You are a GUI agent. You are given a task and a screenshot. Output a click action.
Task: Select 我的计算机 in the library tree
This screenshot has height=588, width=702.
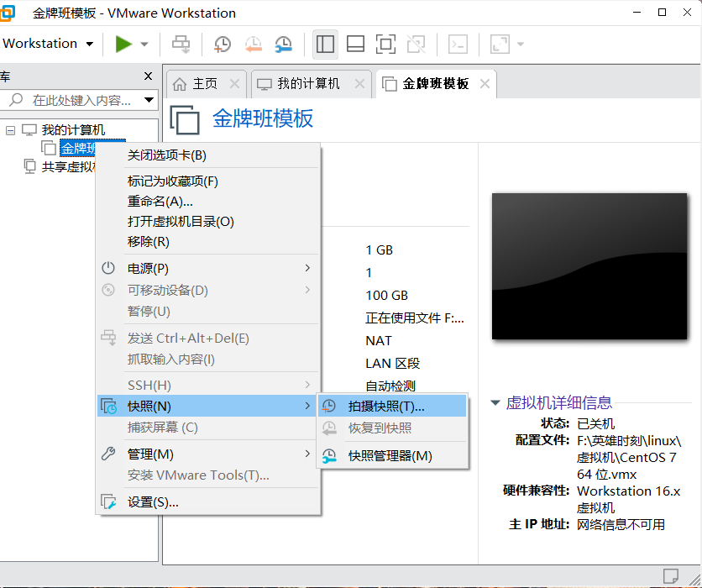[x=73, y=130]
